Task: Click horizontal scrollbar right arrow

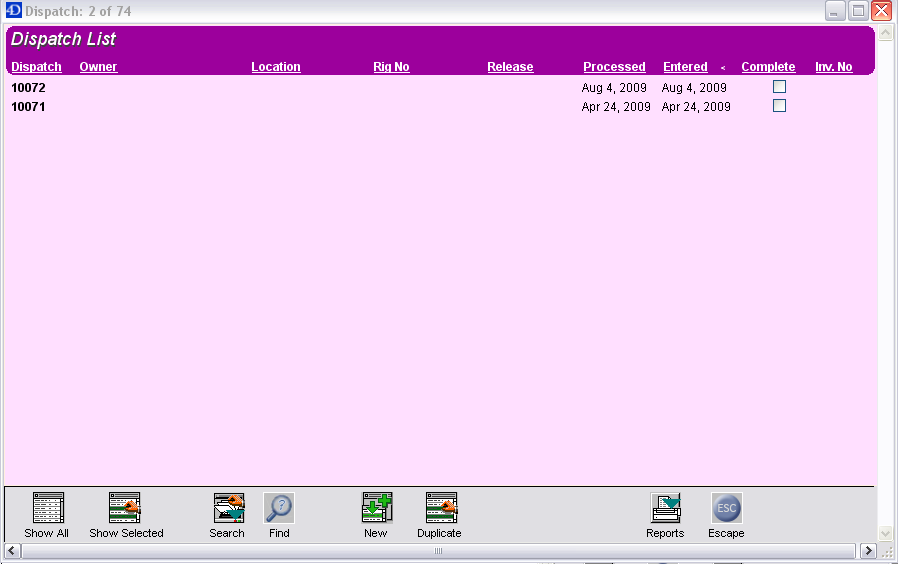Action: coord(868,551)
